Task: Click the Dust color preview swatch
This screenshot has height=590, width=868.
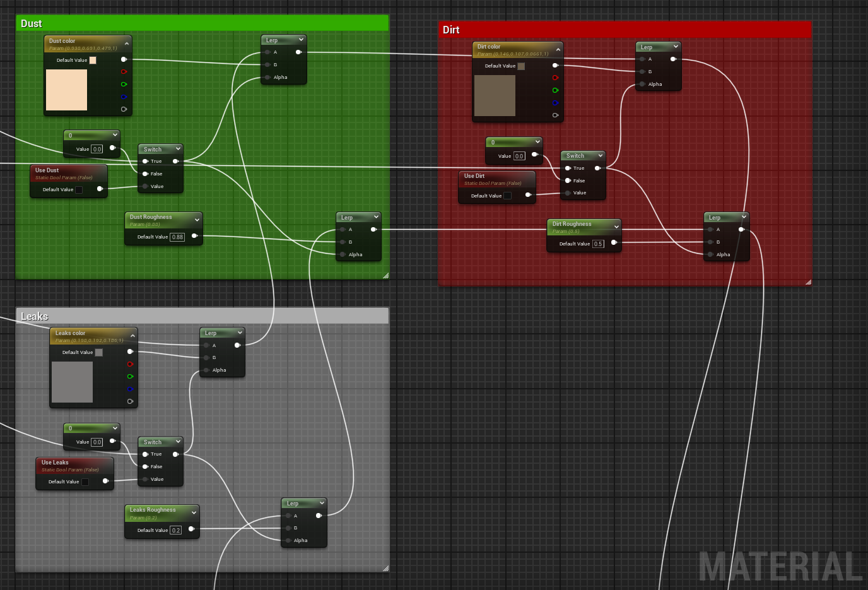Action: tap(66, 90)
